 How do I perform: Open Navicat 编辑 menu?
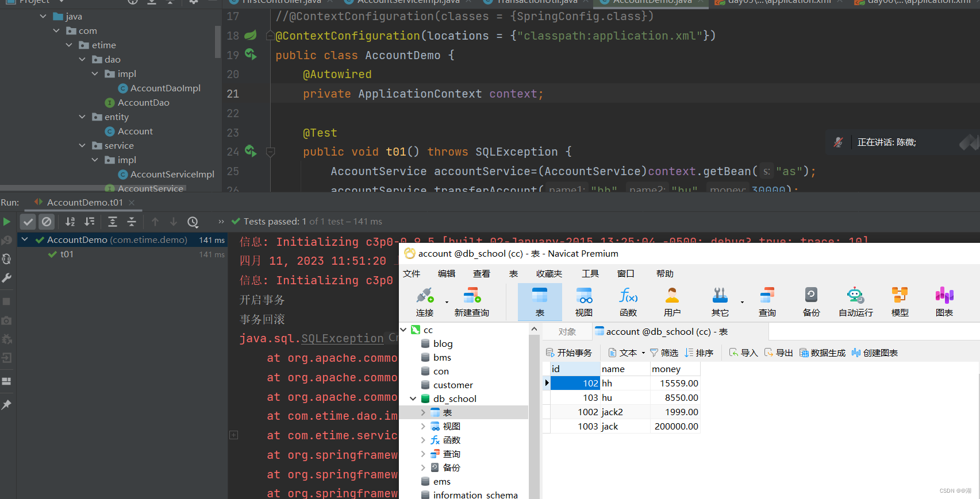[447, 273]
